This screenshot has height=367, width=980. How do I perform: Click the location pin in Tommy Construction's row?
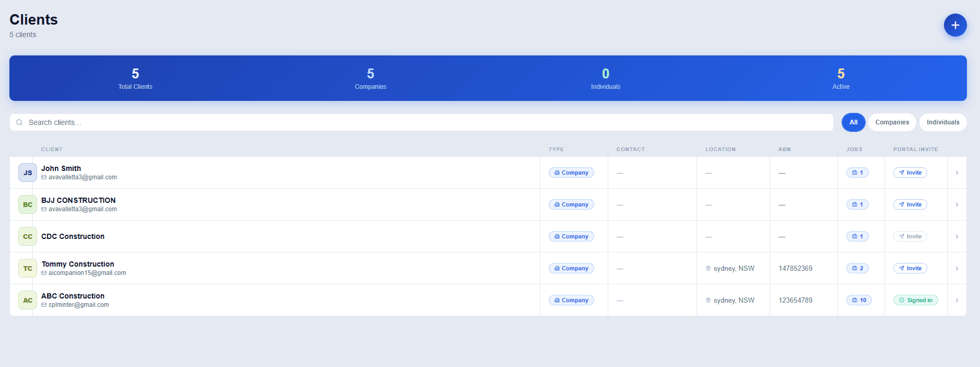point(709,268)
